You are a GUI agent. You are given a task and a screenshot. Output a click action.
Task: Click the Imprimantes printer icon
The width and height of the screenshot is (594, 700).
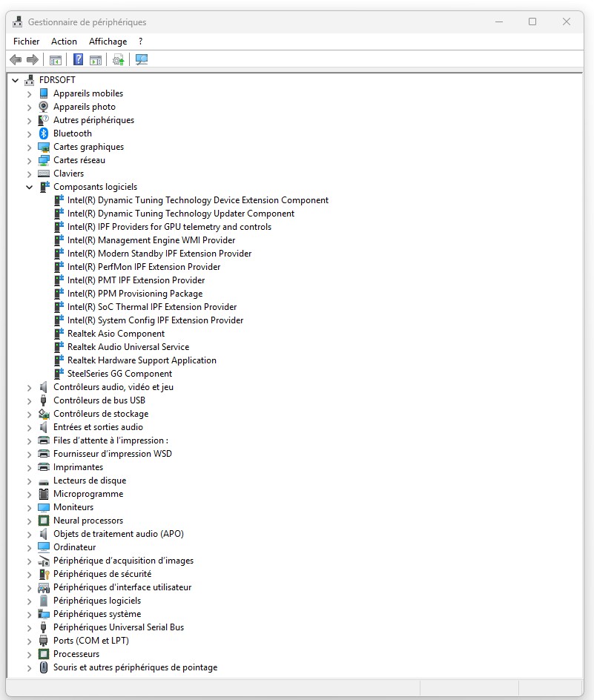[44, 467]
